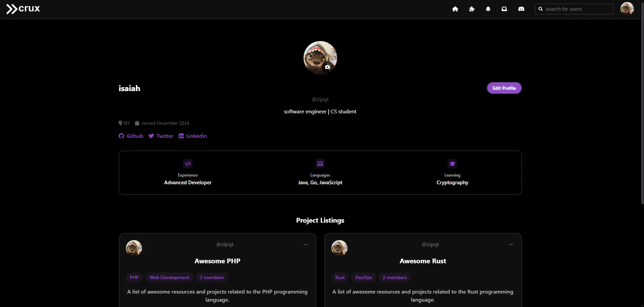Click @zipqt on Awesome Rust card
Image resolution: width=644 pixels, height=307 pixels.
coord(430,244)
